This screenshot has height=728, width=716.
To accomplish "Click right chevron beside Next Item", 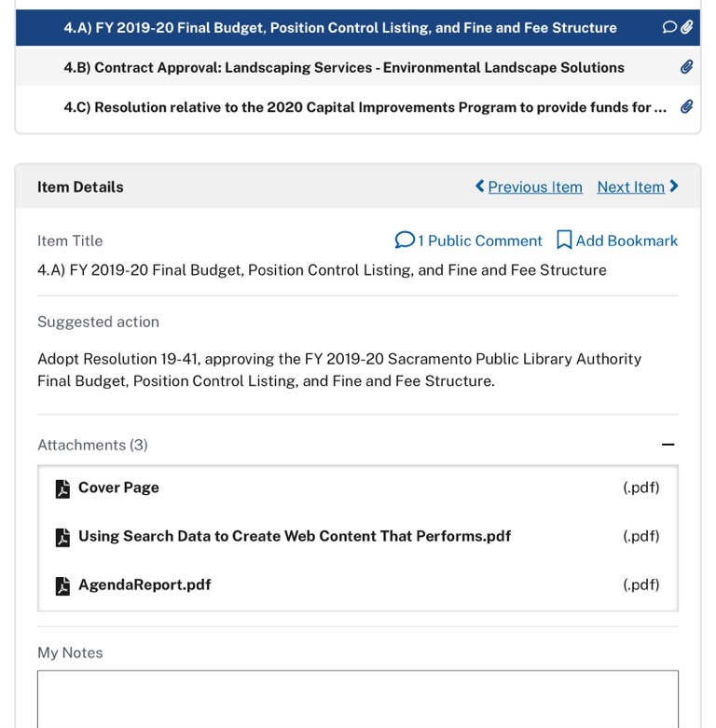I will tap(674, 186).
